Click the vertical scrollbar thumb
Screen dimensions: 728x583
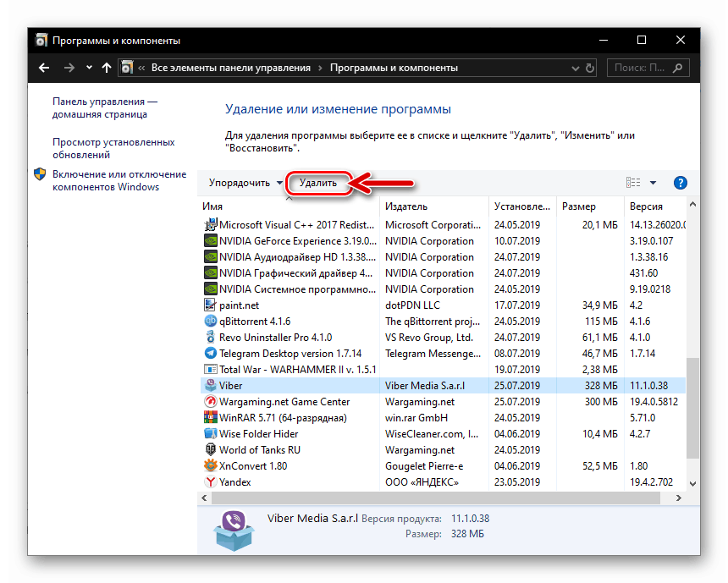pos(692,409)
